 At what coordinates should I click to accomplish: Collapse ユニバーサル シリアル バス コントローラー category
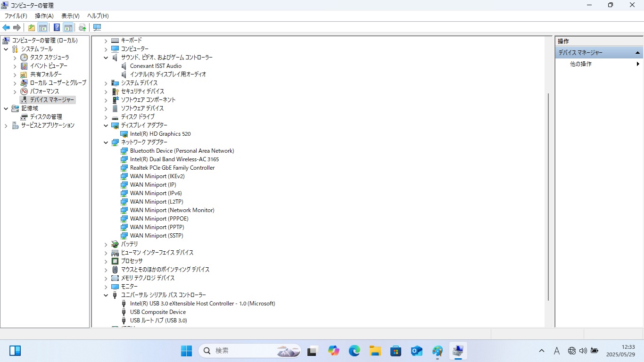click(x=106, y=295)
